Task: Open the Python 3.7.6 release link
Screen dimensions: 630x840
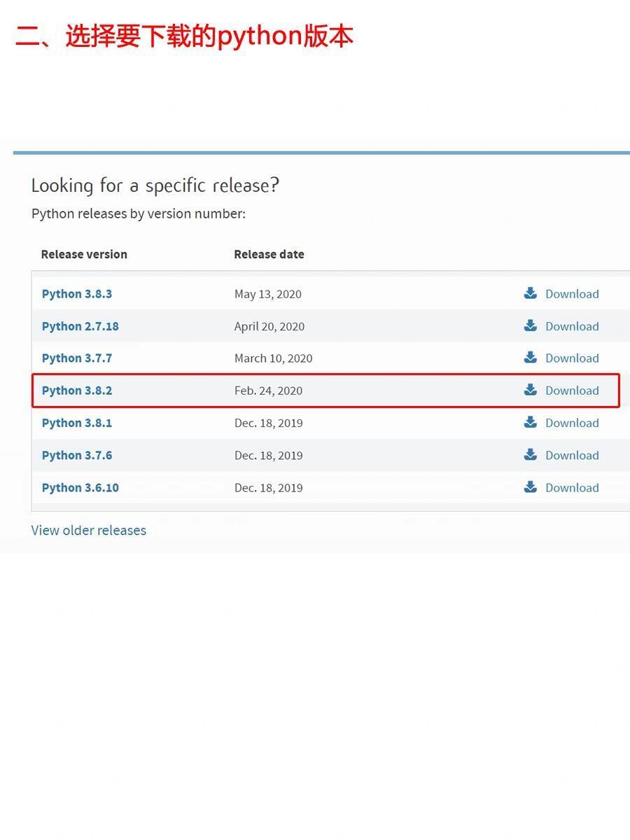Action: coord(77,455)
